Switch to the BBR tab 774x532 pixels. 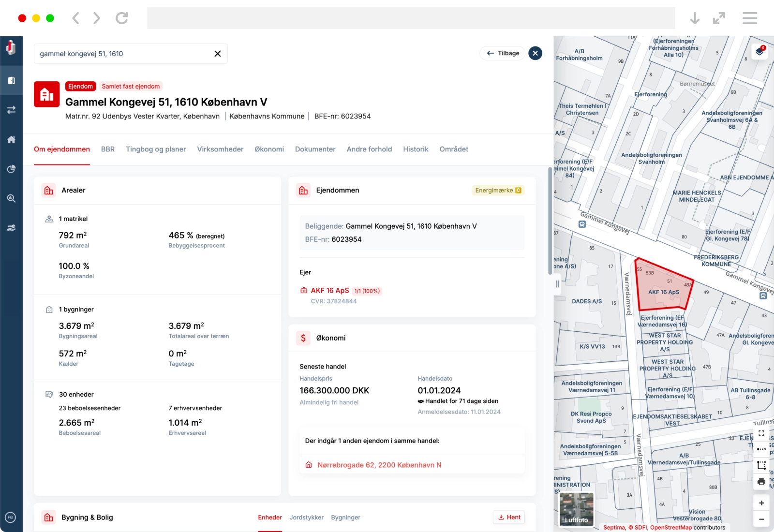[108, 149]
